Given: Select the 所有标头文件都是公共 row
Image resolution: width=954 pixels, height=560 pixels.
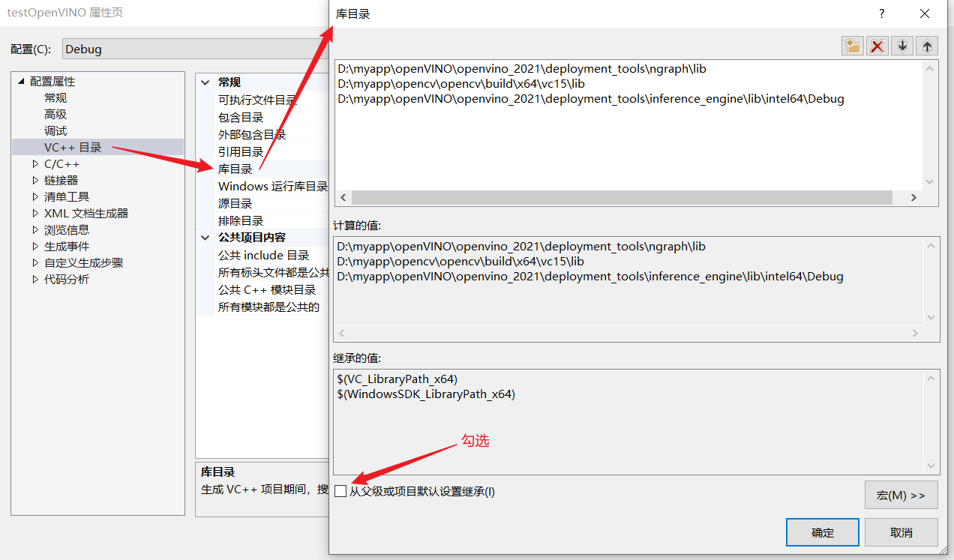Looking at the screenshot, I should [x=262, y=272].
